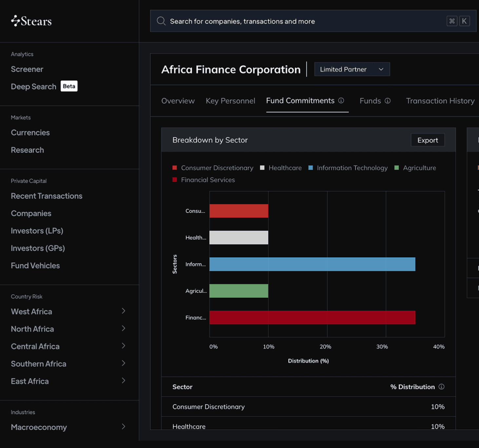Go to Research page
Screen dimensions: 479x448
point(28,150)
